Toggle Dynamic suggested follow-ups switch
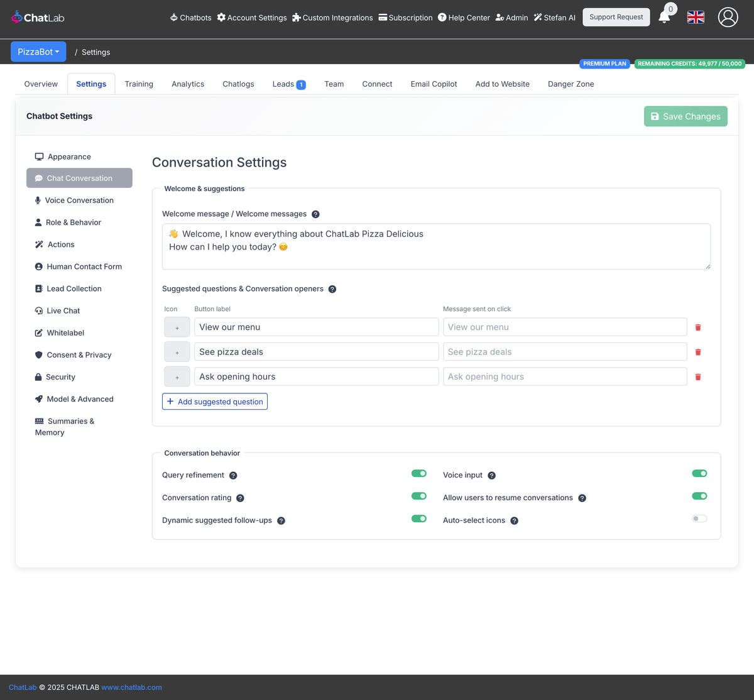 (x=419, y=519)
